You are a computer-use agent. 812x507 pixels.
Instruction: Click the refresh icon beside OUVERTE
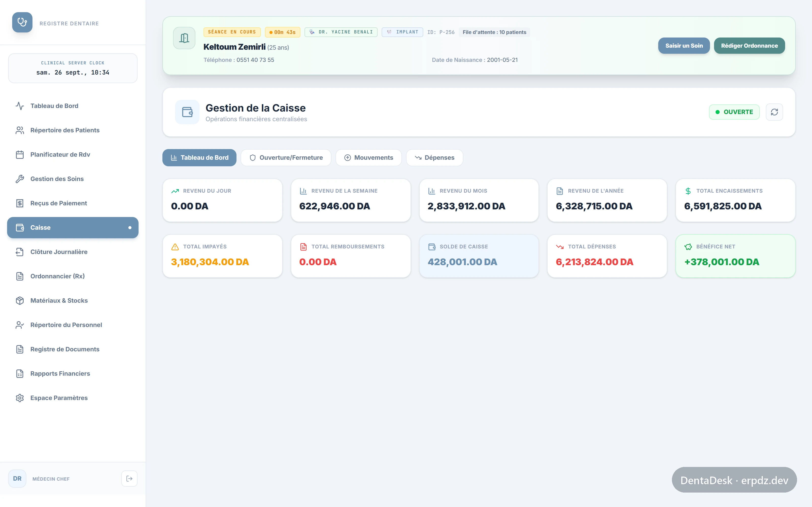(x=774, y=112)
